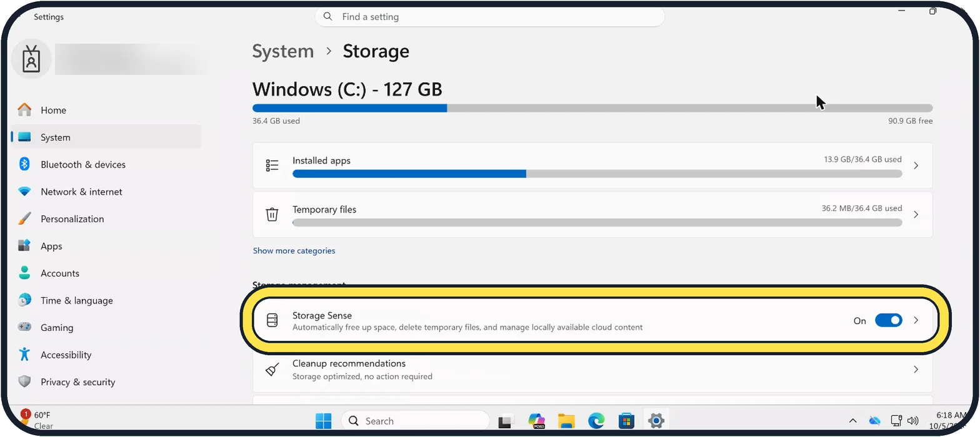Click the Cleanup recommendations row
Screen dimensions: 980x437
[592, 369]
